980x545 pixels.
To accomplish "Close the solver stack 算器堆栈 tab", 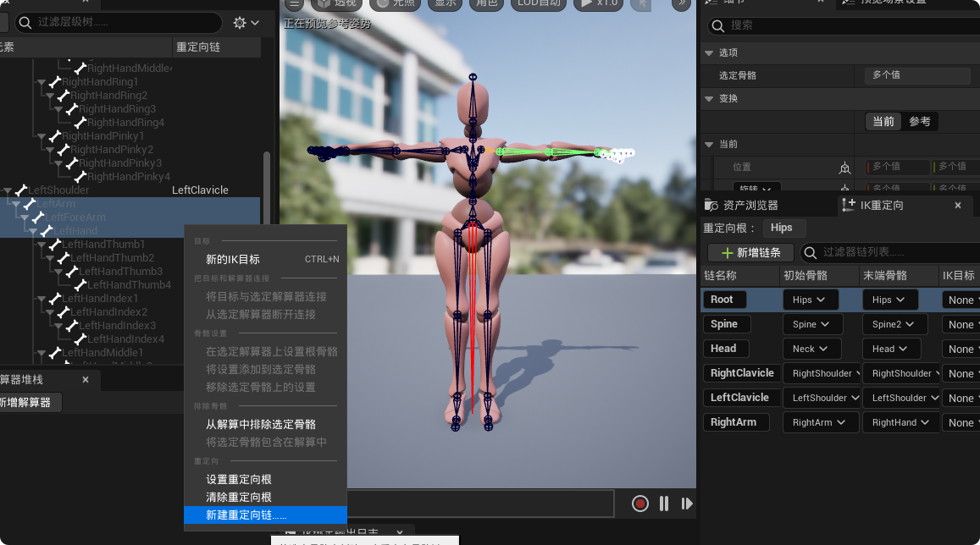I will point(86,380).
